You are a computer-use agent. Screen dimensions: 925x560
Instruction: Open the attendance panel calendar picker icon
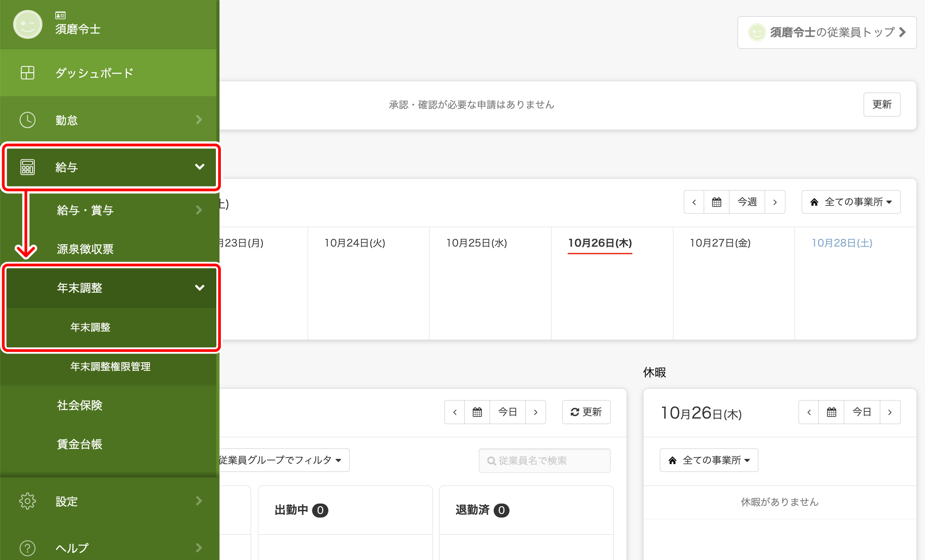pos(477,412)
